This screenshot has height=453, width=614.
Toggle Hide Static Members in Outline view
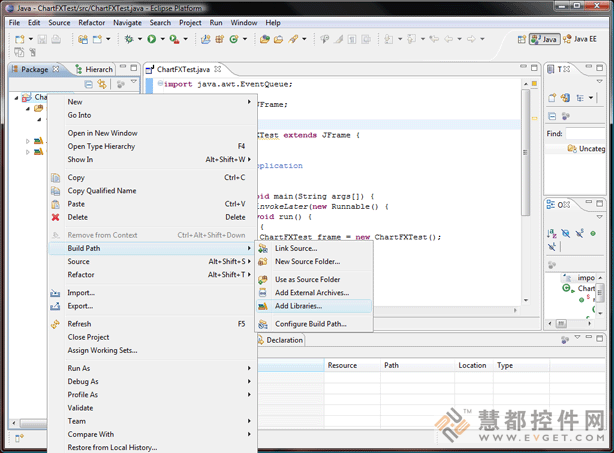coord(580,234)
